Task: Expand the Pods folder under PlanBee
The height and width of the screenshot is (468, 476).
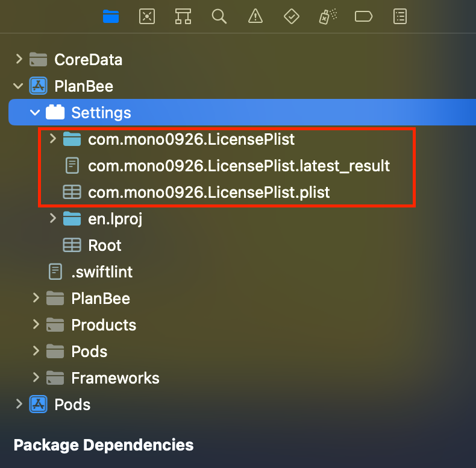Action: [x=36, y=350]
